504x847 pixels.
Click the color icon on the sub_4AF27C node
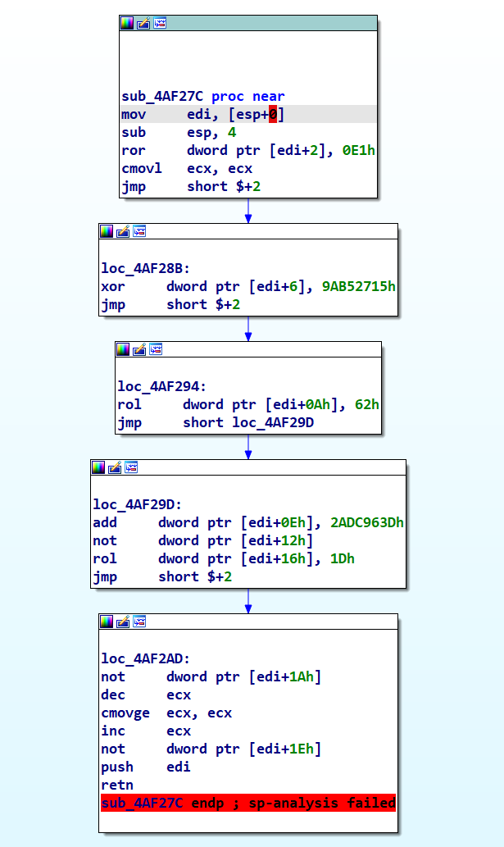point(126,23)
